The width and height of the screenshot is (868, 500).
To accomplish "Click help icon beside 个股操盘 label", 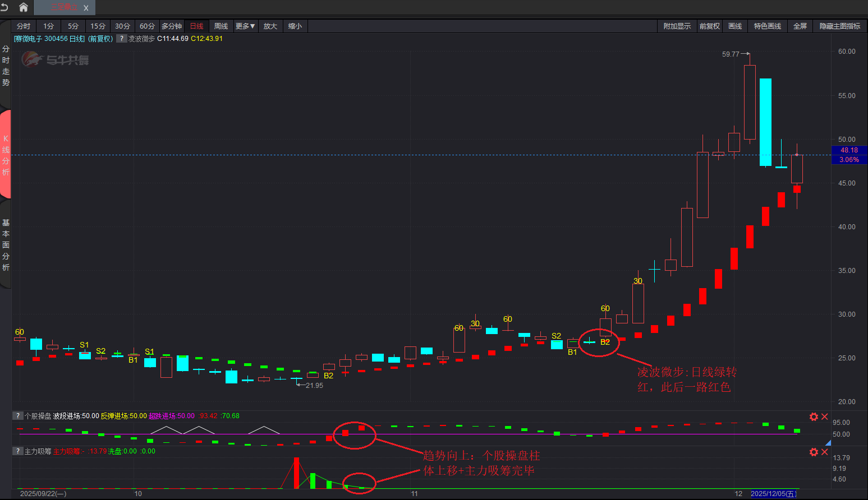I will pos(19,416).
